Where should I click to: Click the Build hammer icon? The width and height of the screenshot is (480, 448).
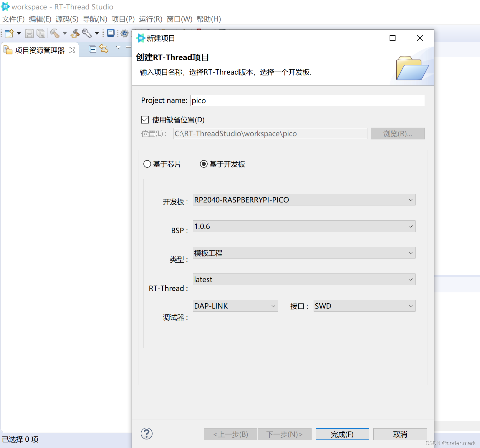pyautogui.click(x=54, y=33)
